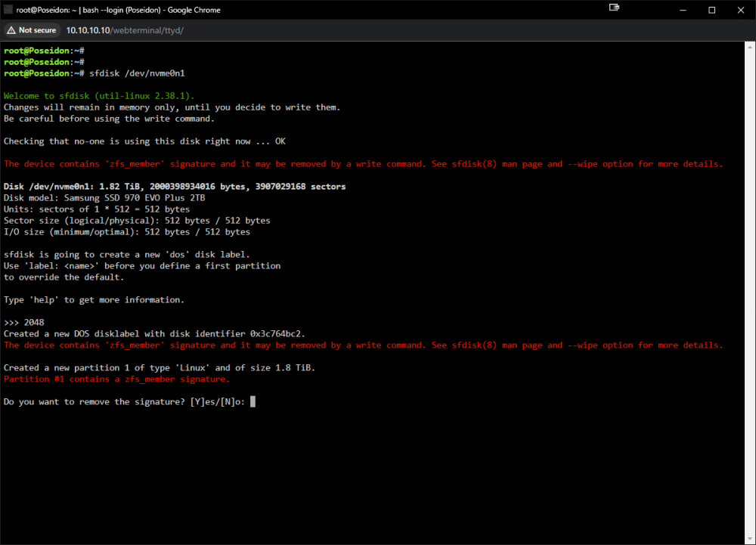Click the picture-in-picture icon in title bar
The height and width of the screenshot is (545, 756).
coord(614,8)
